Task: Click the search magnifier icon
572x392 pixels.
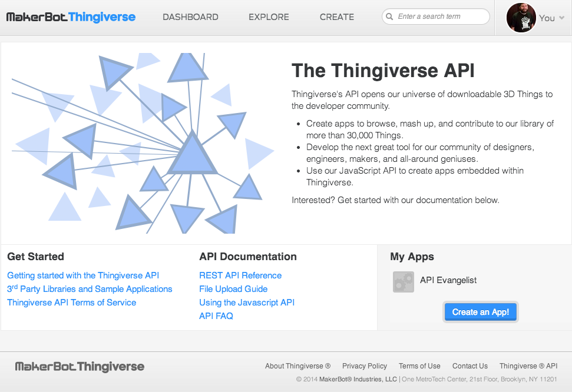Action: point(389,16)
